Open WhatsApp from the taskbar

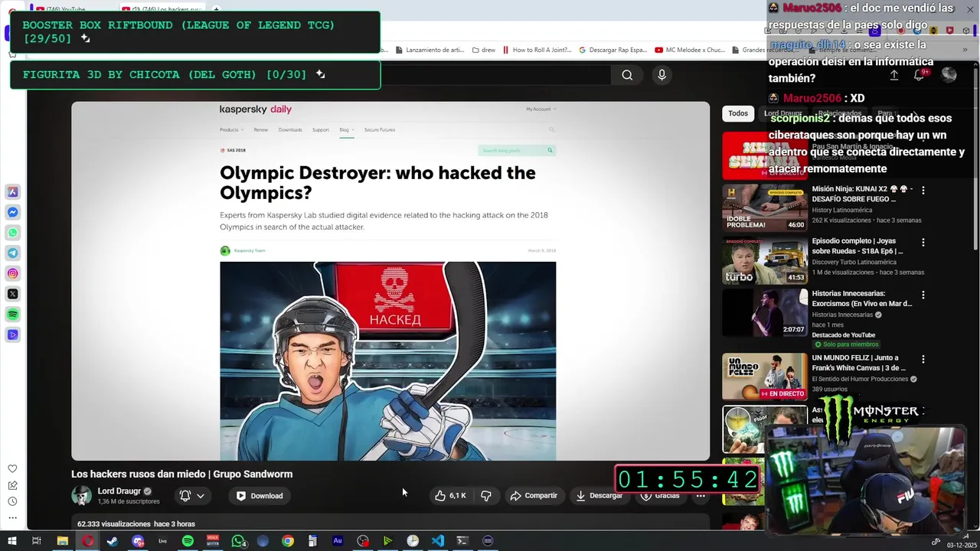[238, 541]
